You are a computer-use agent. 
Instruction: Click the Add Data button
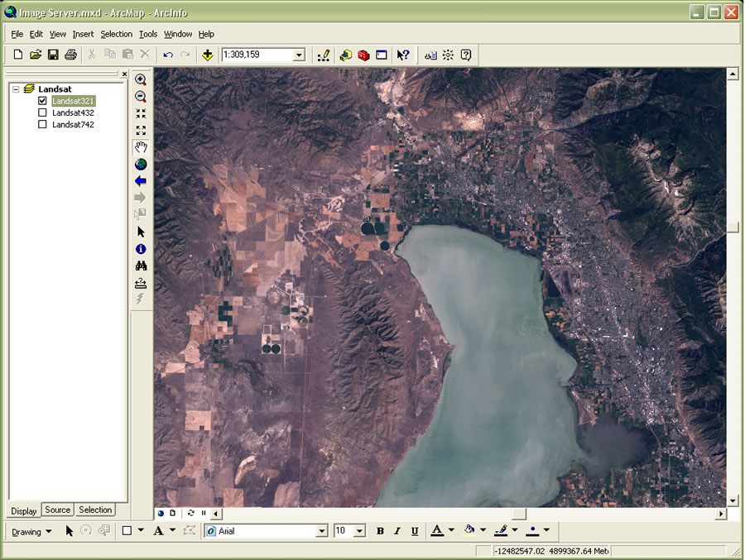click(x=207, y=55)
